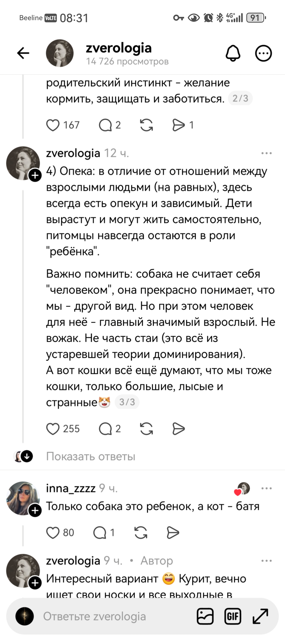Expand the reply composer to full screen
Image resolution: width=285 pixels, height=644 pixels.
[260, 616]
